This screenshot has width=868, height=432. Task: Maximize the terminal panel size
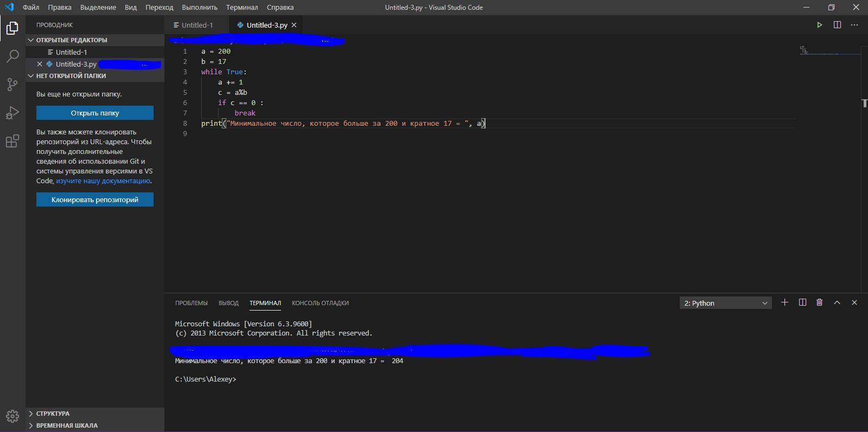[x=837, y=302]
